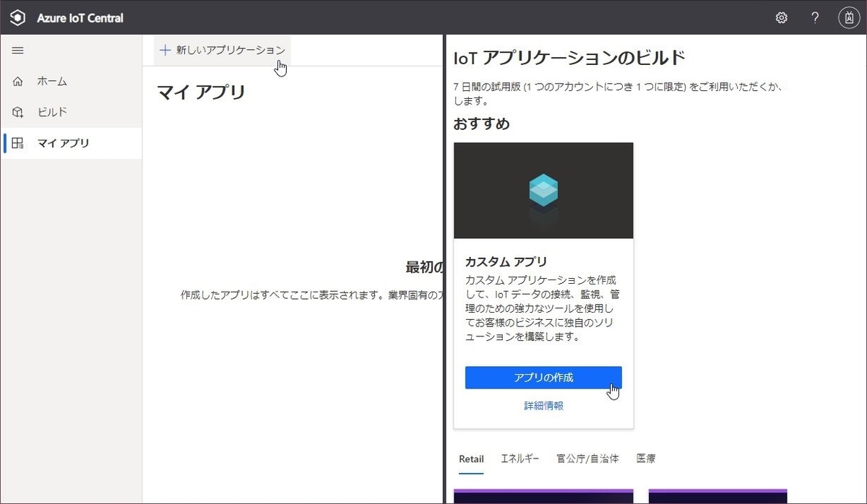Select the 官公庁/自治体 tab
The height and width of the screenshot is (504, 867).
[x=588, y=459]
